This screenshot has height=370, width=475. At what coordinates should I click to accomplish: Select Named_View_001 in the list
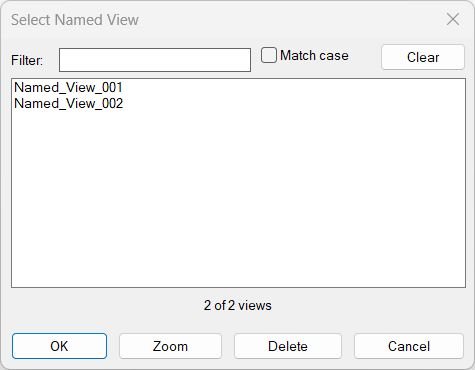coord(68,87)
